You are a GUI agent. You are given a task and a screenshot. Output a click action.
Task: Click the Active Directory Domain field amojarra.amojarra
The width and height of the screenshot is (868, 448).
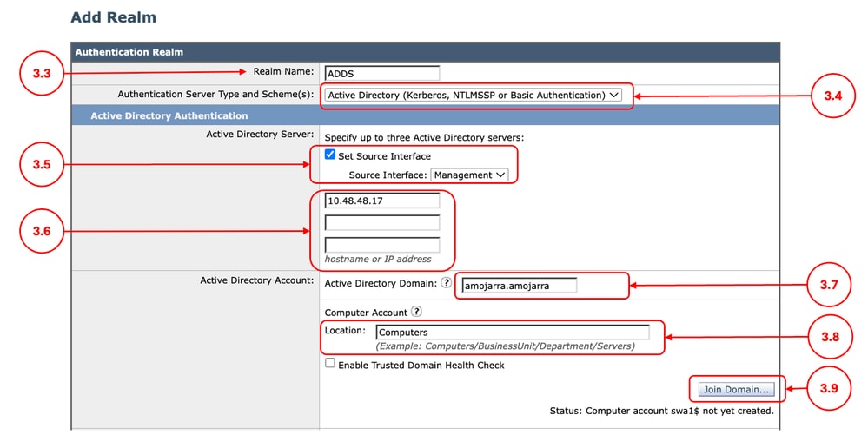(x=520, y=286)
